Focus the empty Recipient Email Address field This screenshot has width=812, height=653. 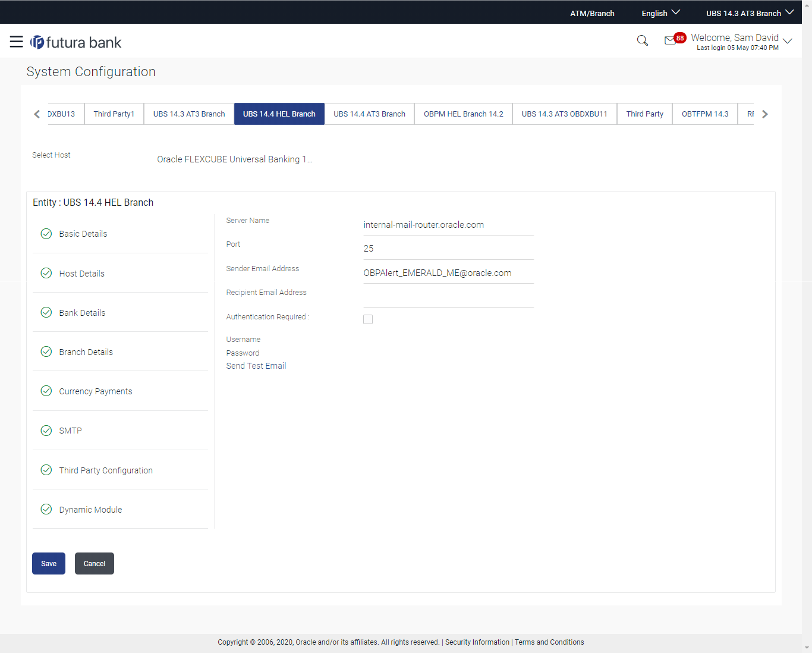pyautogui.click(x=448, y=297)
